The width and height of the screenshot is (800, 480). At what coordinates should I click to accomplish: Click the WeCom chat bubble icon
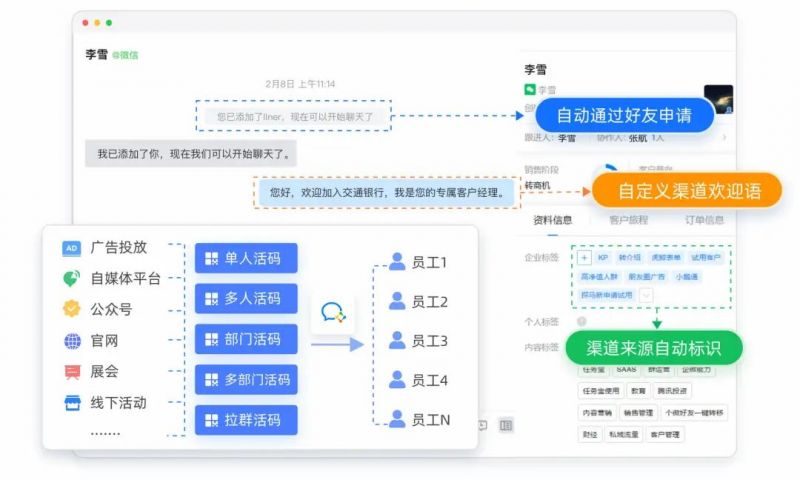[x=333, y=312]
